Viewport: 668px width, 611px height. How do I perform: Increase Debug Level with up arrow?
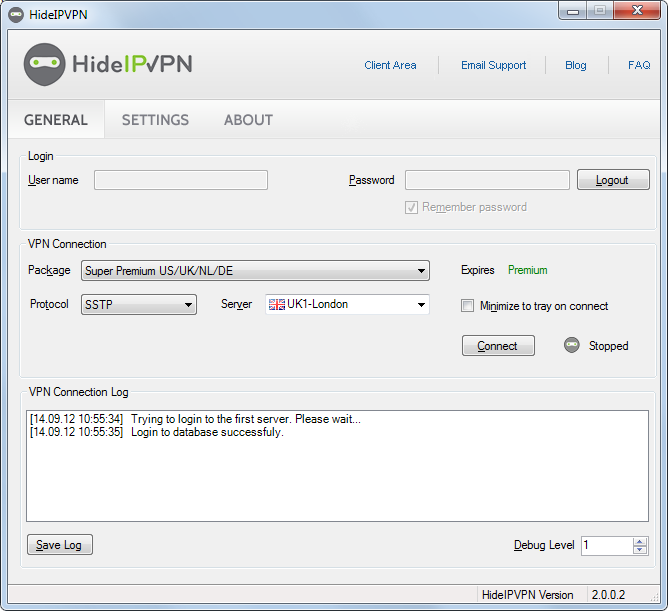tap(639, 541)
